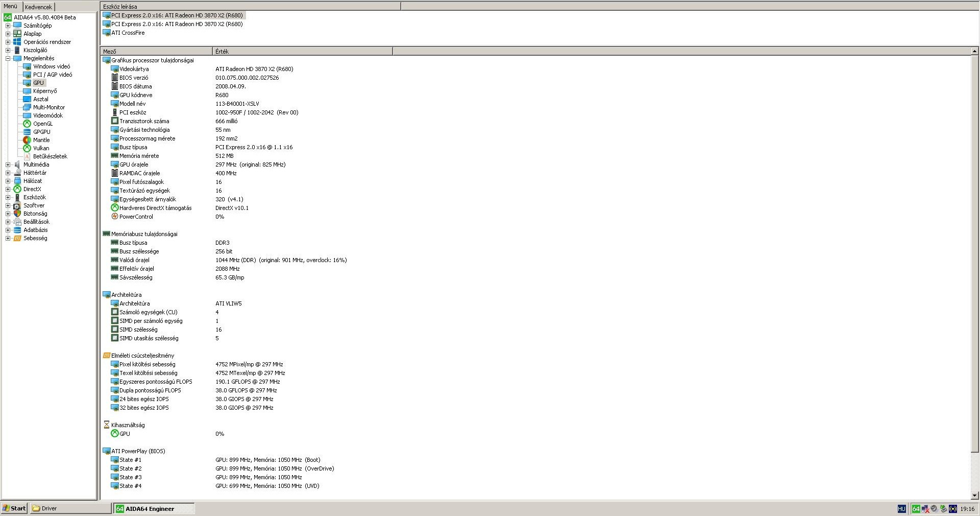The image size is (980, 516).
Task: Select the GPU tree item icon
Action: pos(27,83)
